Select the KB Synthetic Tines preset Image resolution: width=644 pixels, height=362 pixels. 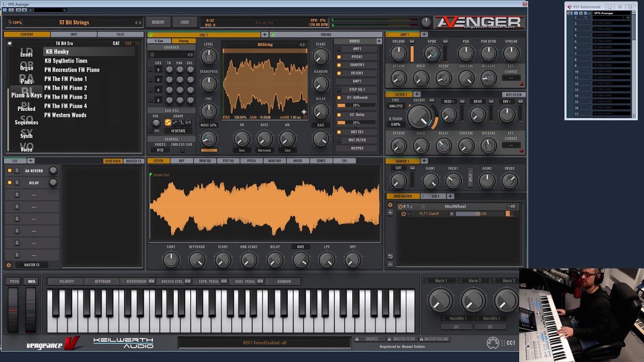coord(66,61)
